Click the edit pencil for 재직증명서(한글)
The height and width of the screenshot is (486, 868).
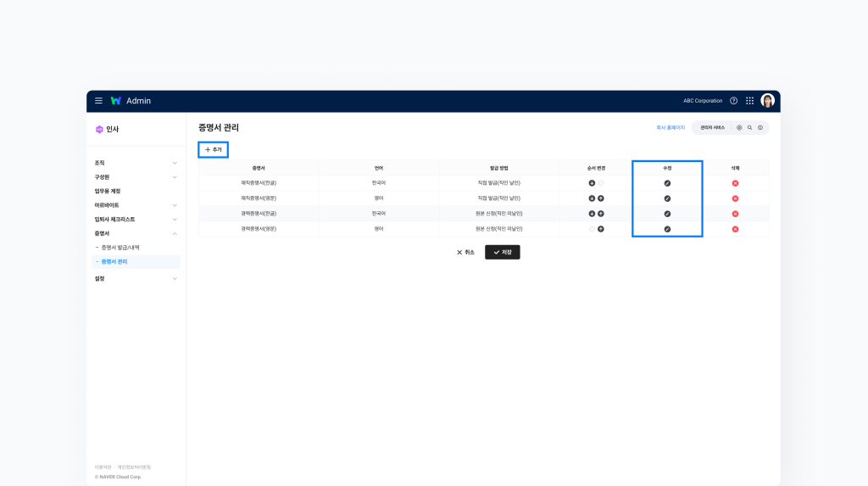[x=667, y=183]
